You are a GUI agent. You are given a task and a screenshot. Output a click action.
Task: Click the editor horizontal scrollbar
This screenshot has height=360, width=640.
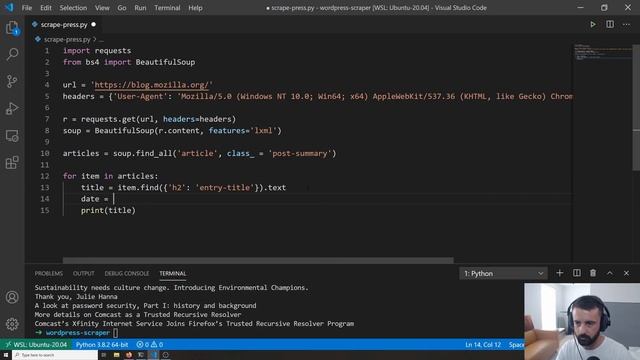(x=258, y=260)
